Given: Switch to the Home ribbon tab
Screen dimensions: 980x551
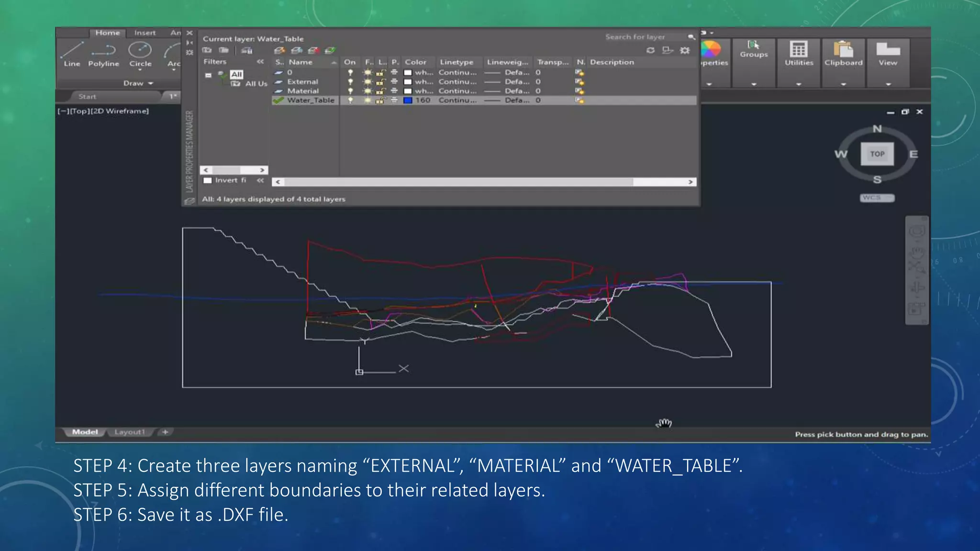Looking at the screenshot, I should [107, 33].
